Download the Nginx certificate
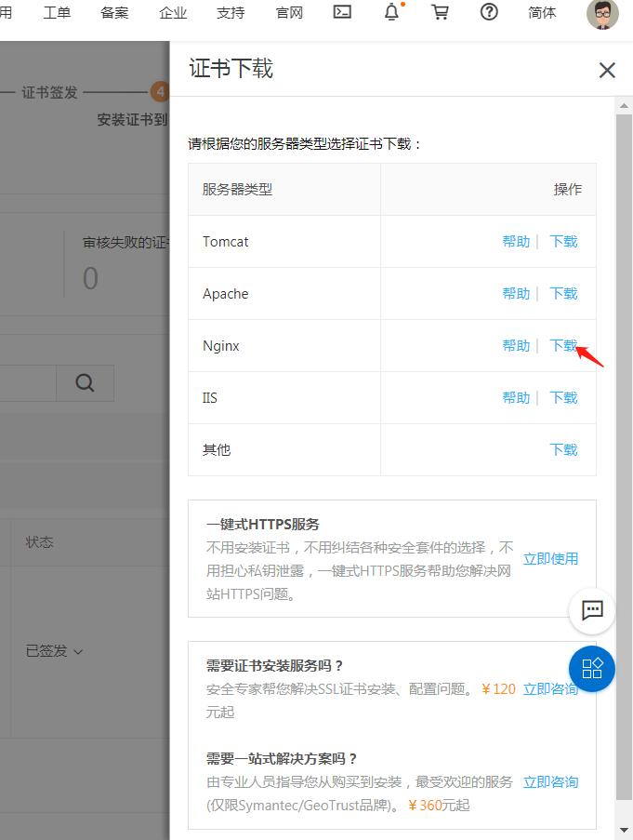Screen dimensions: 633x840 [x=563, y=346]
